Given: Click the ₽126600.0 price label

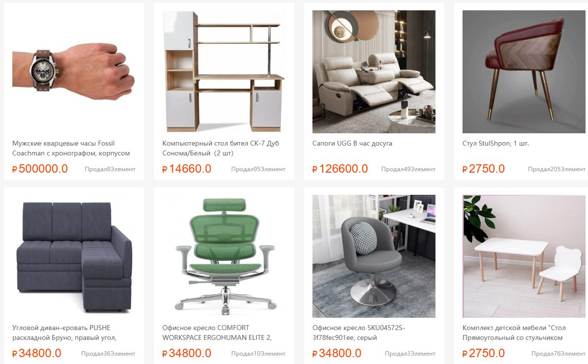Looking at the screenshot, I should click(340, 169).
